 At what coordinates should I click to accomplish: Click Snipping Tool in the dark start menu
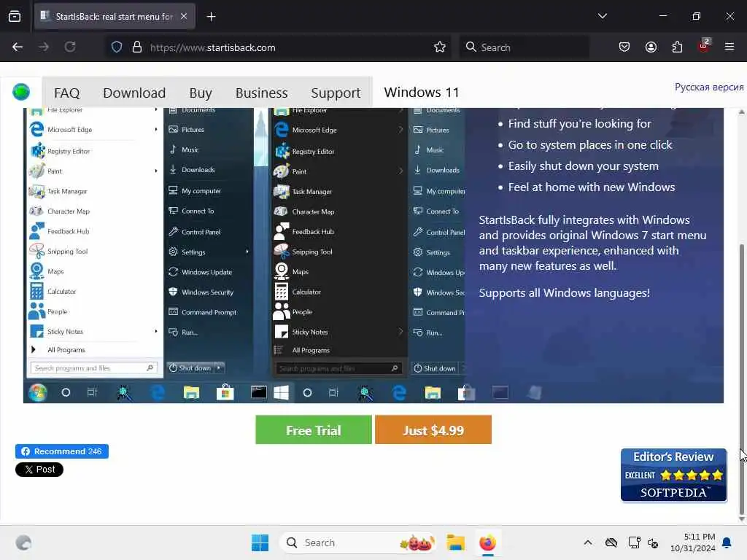coord(312,252)
